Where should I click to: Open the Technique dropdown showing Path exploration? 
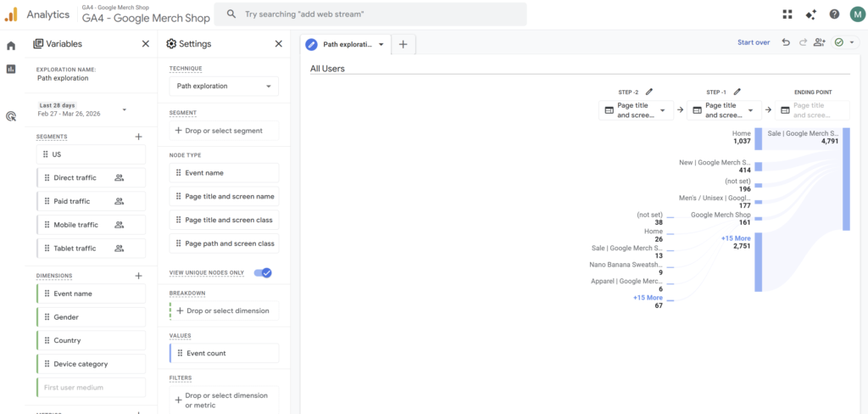[224, 86]
